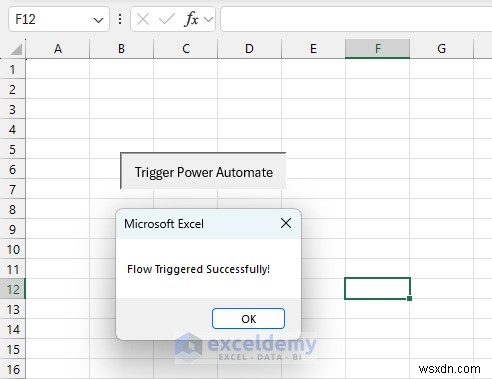The height and width of the screenshot is (379, 492).
Task: Select row 12 header
Action: coord(13,289)
